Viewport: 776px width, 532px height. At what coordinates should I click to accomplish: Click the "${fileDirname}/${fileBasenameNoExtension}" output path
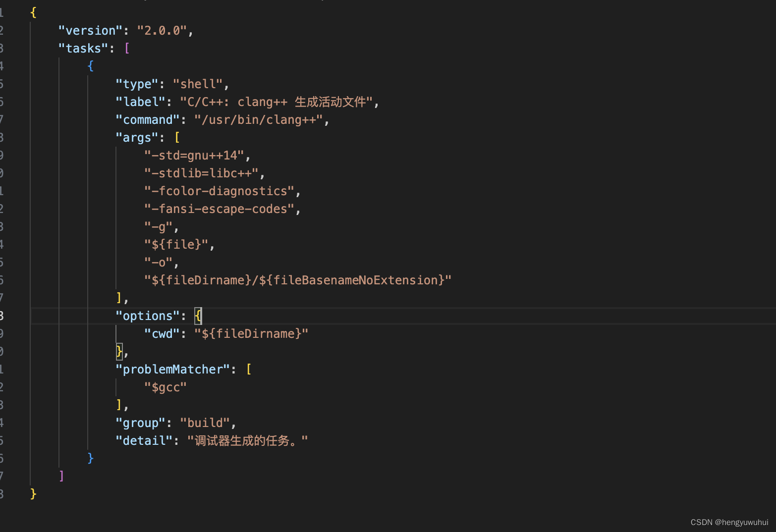pos(296,280)
